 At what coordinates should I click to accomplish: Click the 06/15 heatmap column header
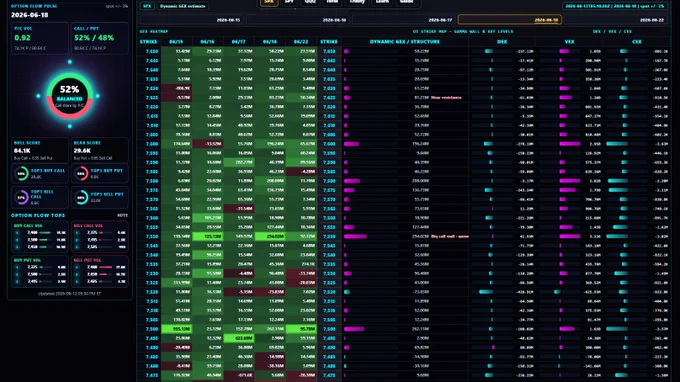[x=176, y=42]
